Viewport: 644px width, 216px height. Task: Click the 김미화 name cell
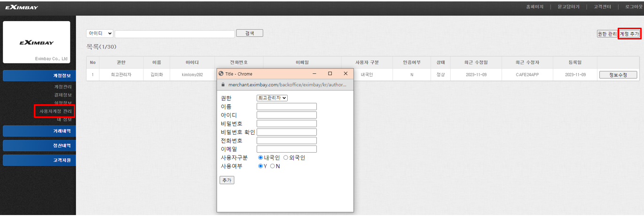(x=157, y=75)
